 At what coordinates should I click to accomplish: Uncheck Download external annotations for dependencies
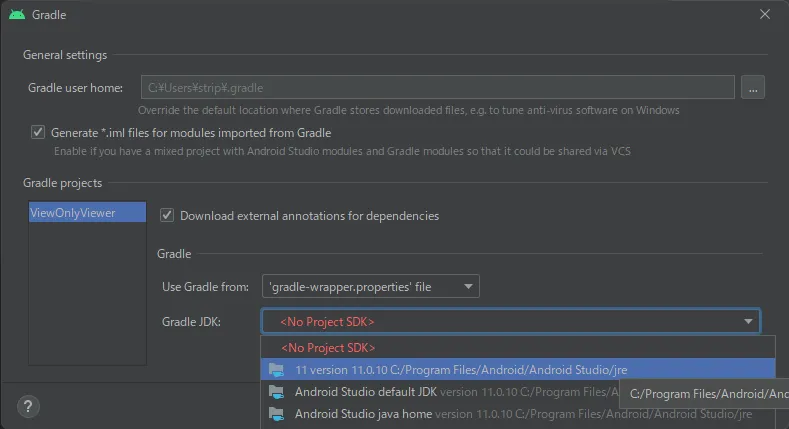pyautogui.click(x=167, y=215)
